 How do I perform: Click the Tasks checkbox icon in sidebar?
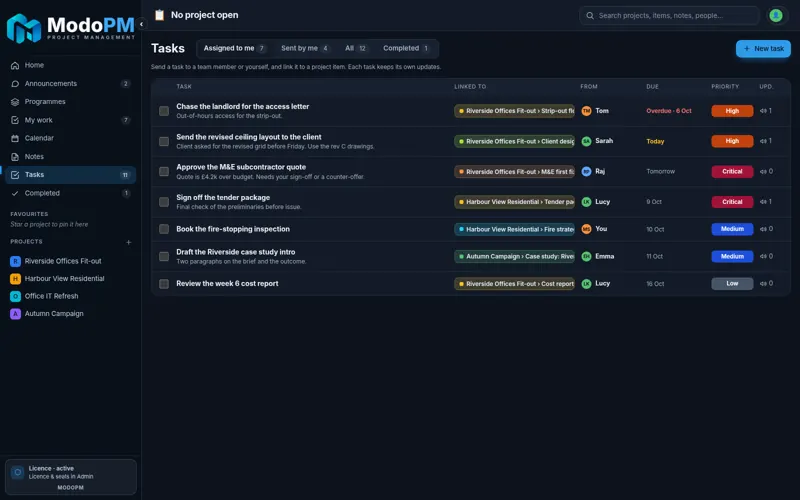coord(15,175)
